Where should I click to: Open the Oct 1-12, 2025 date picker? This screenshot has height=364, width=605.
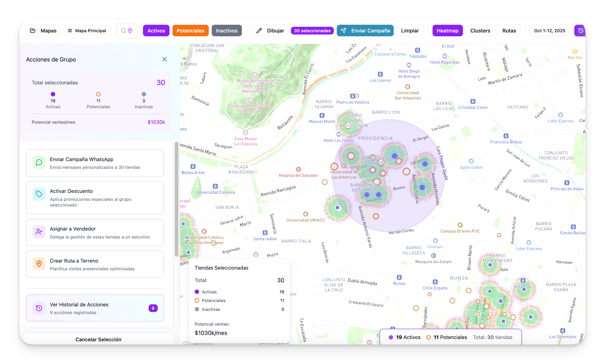click(549, 31)
